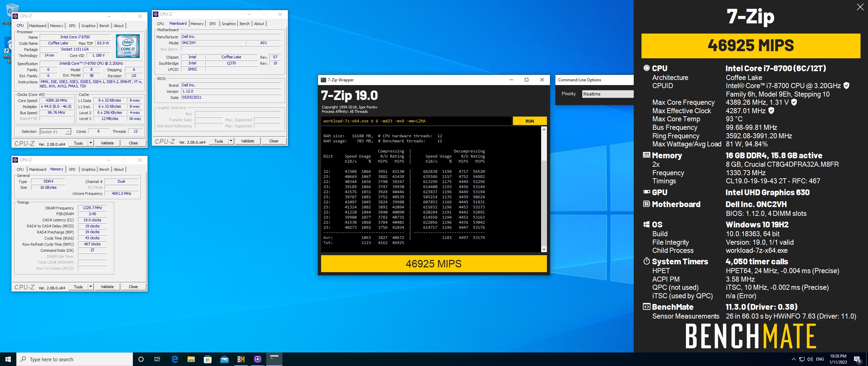The image size is (868, 366).
Task: Expand the Tools arrow in the CPU-Z CPU window
Action: pos(91,143)
